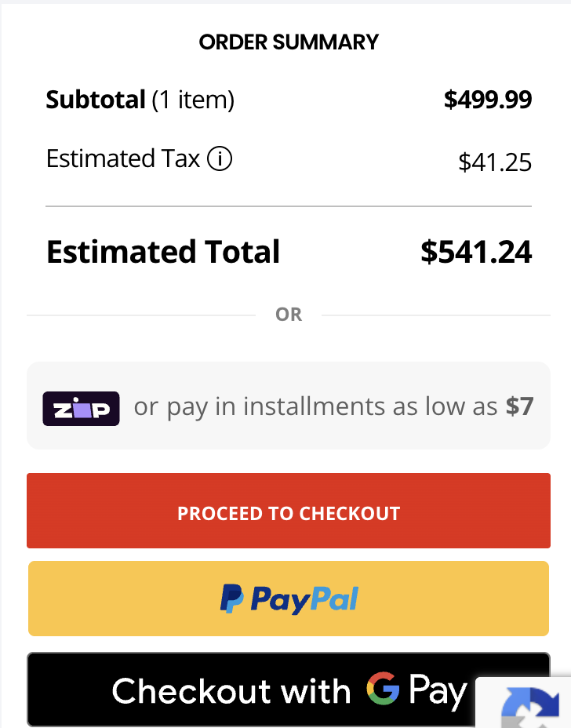Click the $7 installment amount

click(519, 406)
